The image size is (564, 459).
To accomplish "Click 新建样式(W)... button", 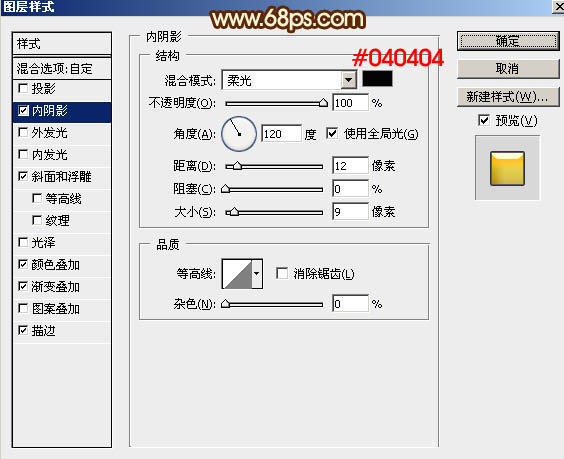I will (x=508, y=96).
